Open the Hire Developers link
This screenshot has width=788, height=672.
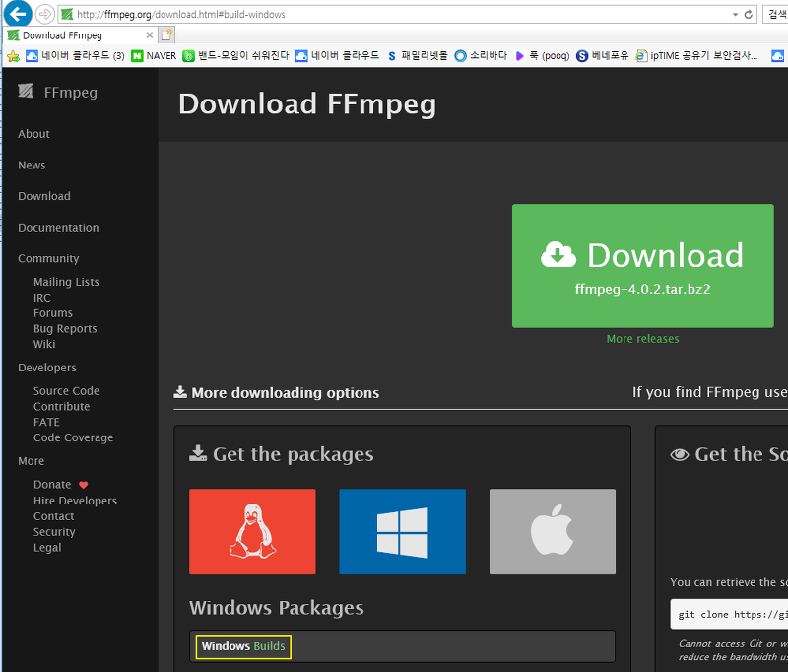tap(75, 501)
